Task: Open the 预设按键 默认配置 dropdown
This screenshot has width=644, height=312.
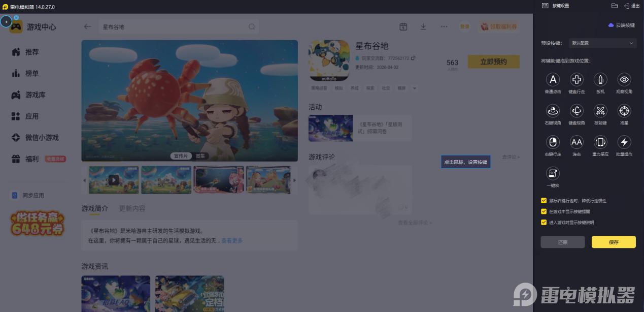Action: [x=602, y=43]
